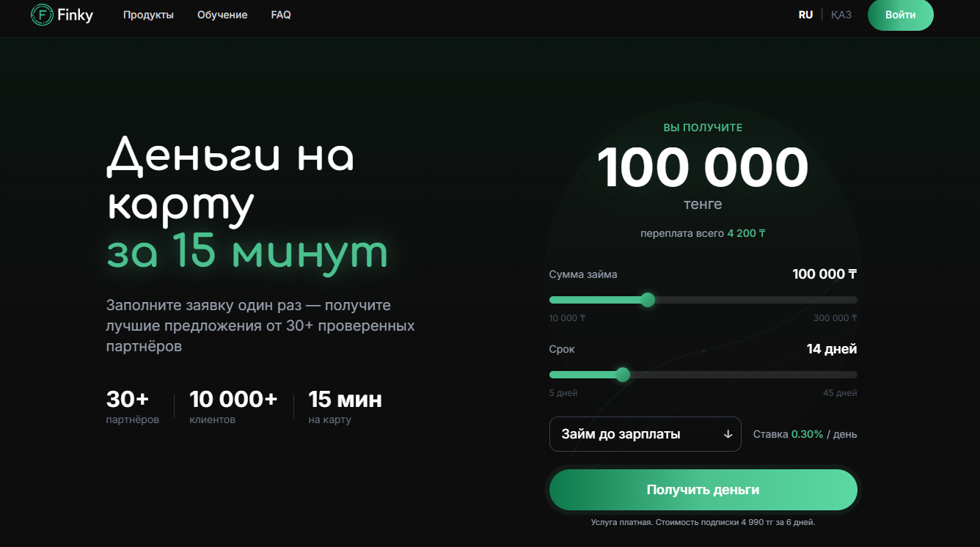Click the переплата всего 4 200 ₸ text
This screenshot has width=980, height=547.
[x=703, y=233]
